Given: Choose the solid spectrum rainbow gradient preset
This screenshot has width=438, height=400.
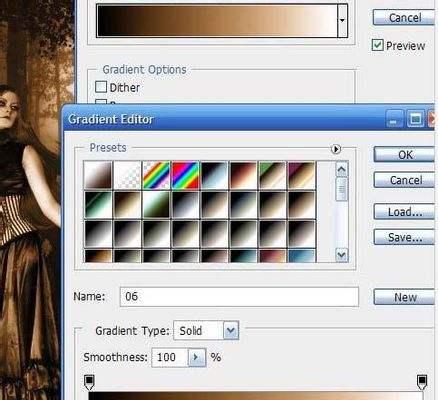Looking at the screenshot, I should coord(185,175).
